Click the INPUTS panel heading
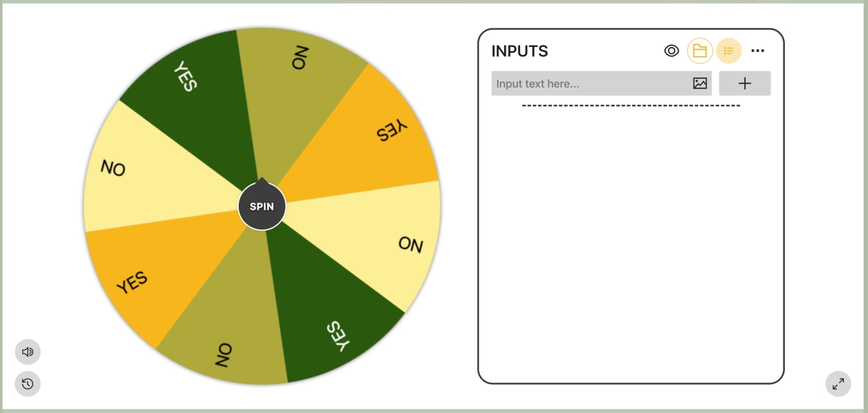868x413 pixels. pyautogui.click(x=519, y=51)
